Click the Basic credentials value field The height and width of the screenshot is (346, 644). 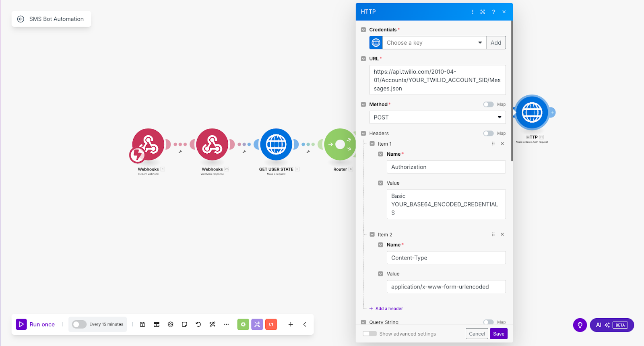tap(446, 204)
